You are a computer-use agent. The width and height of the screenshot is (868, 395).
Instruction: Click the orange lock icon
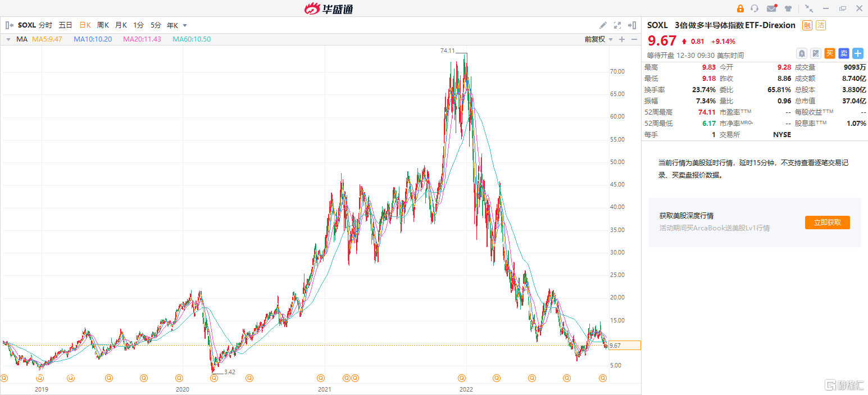(x=740, y=8)
